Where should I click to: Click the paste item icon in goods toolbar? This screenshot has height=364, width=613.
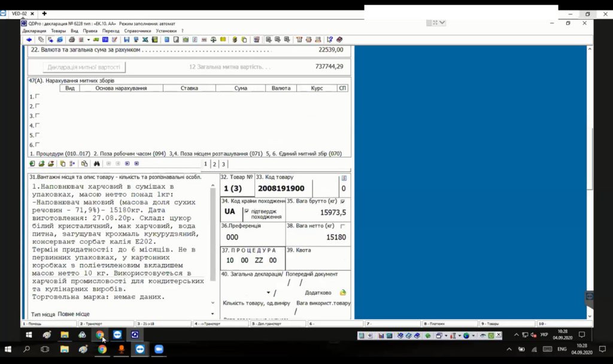pyautogui.click(x=84, y=163)
